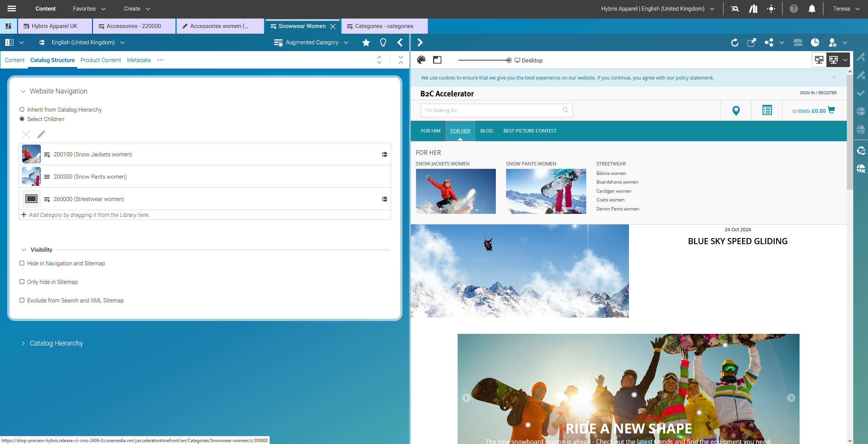Open preview in new browser tab icon

752,42
